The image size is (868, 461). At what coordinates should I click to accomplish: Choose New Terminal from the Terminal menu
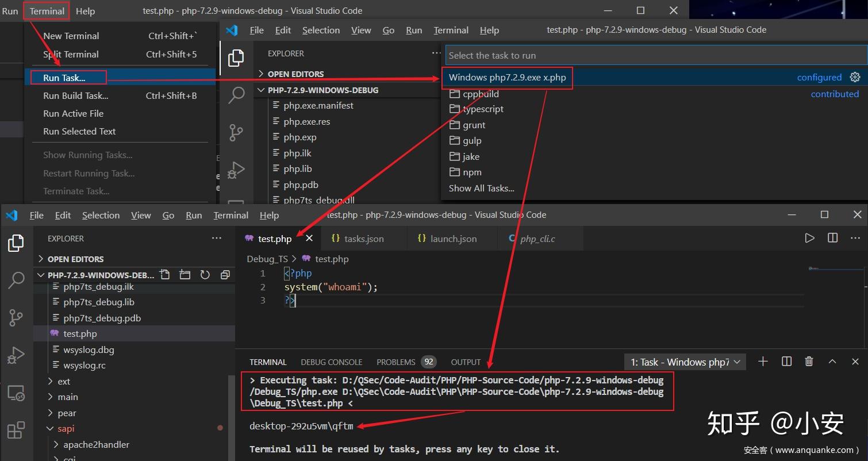click(x=71, y=36)
